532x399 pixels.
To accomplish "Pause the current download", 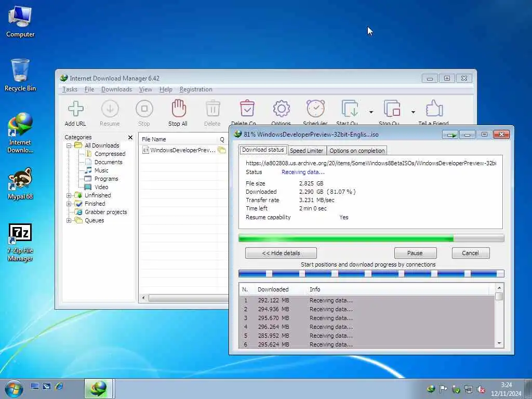I will pos(415,253).
